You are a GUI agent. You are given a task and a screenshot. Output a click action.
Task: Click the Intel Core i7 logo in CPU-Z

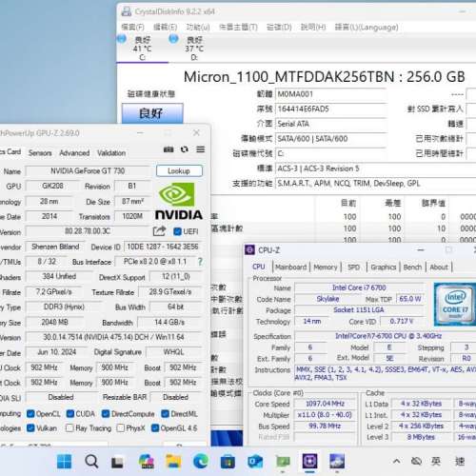point(455,305)
